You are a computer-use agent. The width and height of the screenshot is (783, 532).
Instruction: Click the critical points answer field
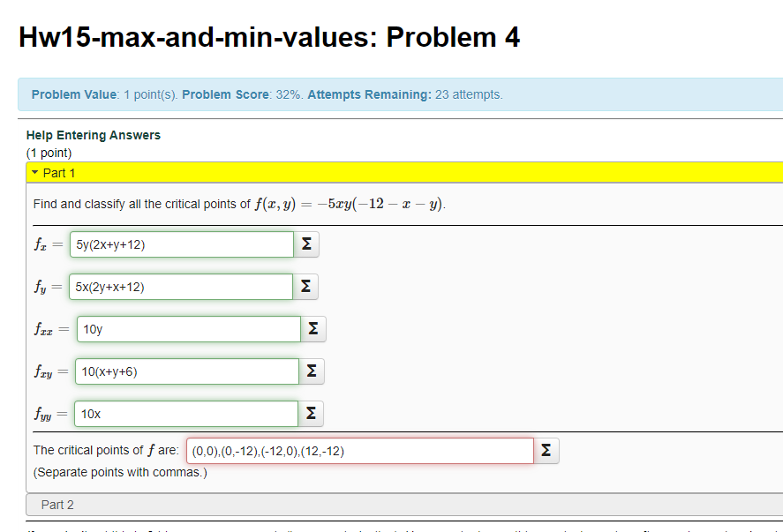(x=358, y=450)
